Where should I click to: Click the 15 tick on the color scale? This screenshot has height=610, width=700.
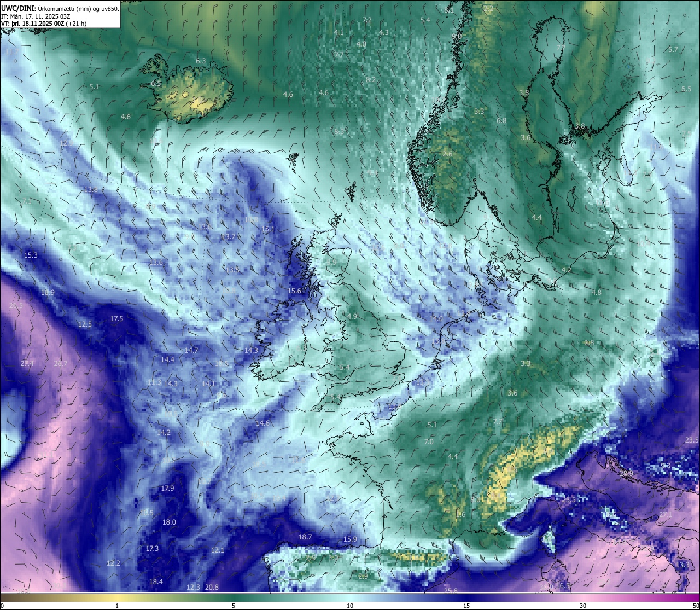pos(466,606)
